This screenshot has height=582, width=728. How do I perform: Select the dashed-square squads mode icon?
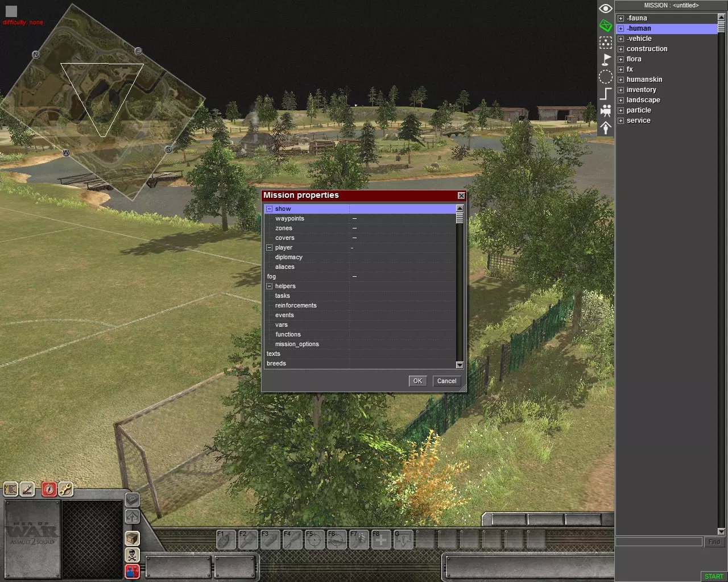coord(606,43)
